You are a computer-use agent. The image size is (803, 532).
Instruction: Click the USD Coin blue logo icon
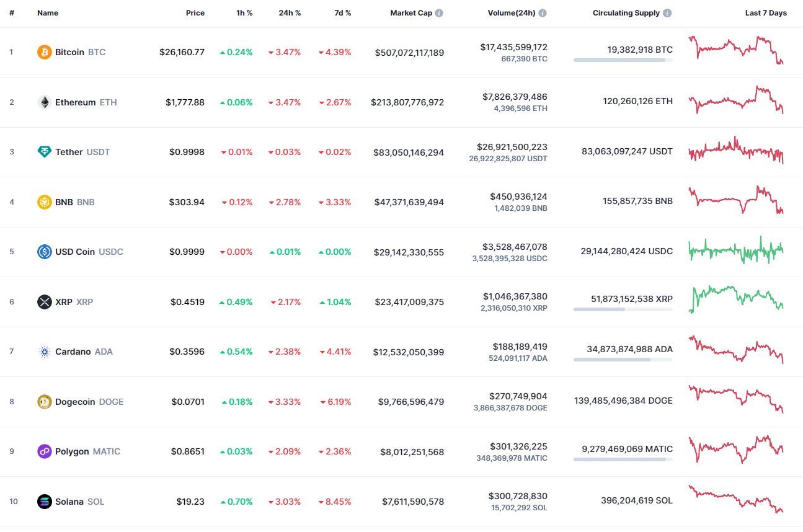tap(44, 252)
